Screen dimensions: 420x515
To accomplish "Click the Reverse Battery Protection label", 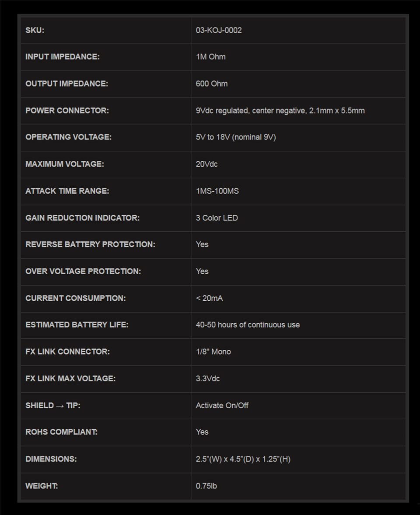I will [x=90, y=244].
